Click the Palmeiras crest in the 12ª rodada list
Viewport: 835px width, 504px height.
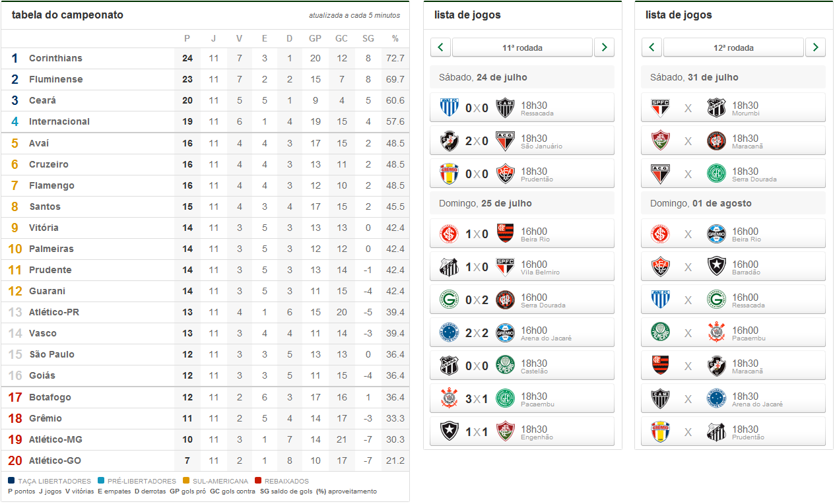point(661,332)
